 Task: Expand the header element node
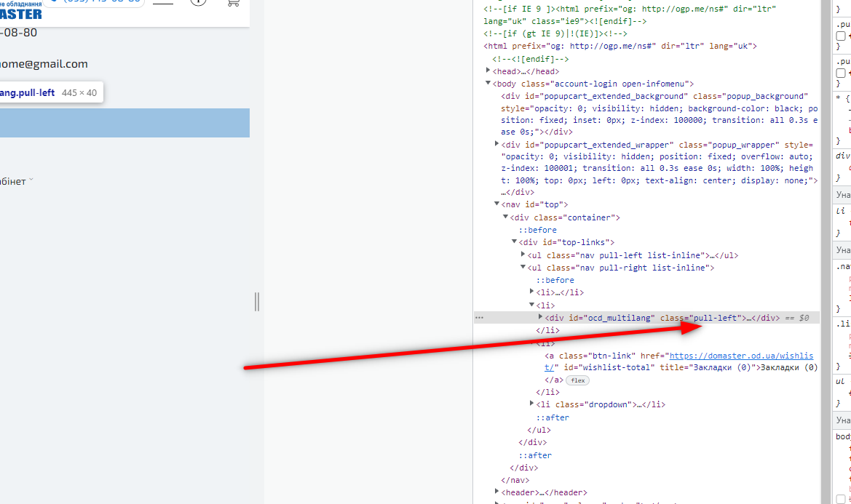pos(497,492)
